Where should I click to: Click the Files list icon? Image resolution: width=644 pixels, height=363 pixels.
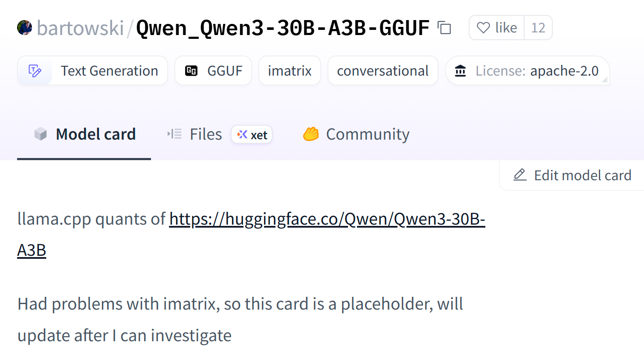coord(174,134)
